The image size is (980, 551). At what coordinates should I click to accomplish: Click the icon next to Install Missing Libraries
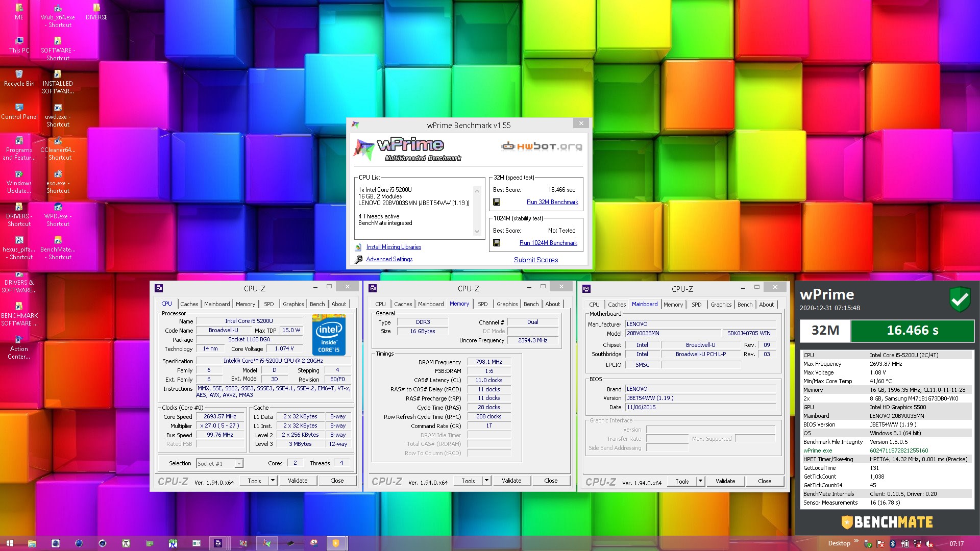[x=358, y=247]
